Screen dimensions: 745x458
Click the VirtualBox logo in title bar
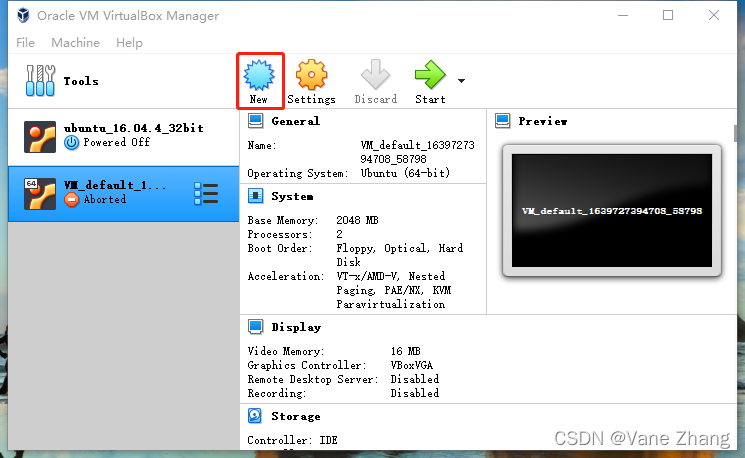tap(23, 16)
